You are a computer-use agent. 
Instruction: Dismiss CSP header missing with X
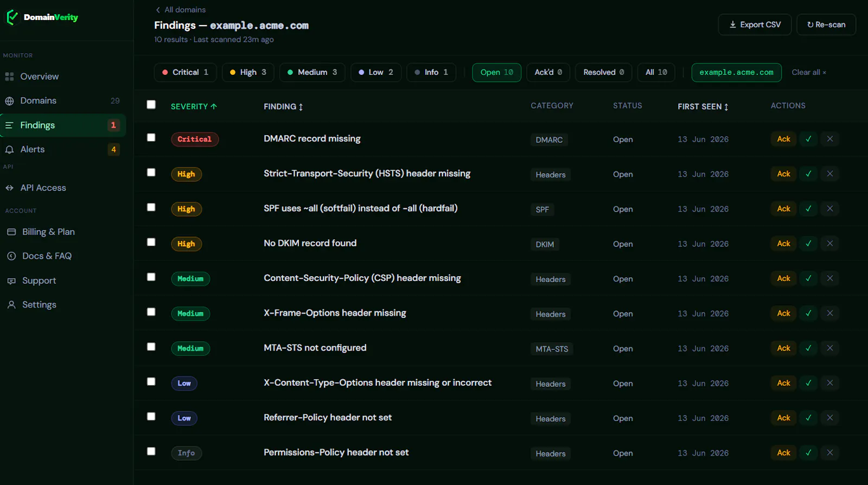point(830,278)
